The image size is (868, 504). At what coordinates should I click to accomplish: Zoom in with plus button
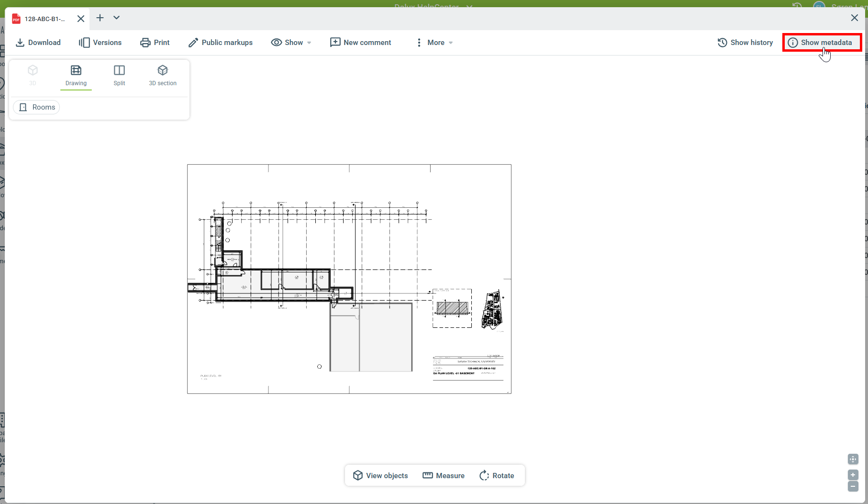click(x=853, y=475)
